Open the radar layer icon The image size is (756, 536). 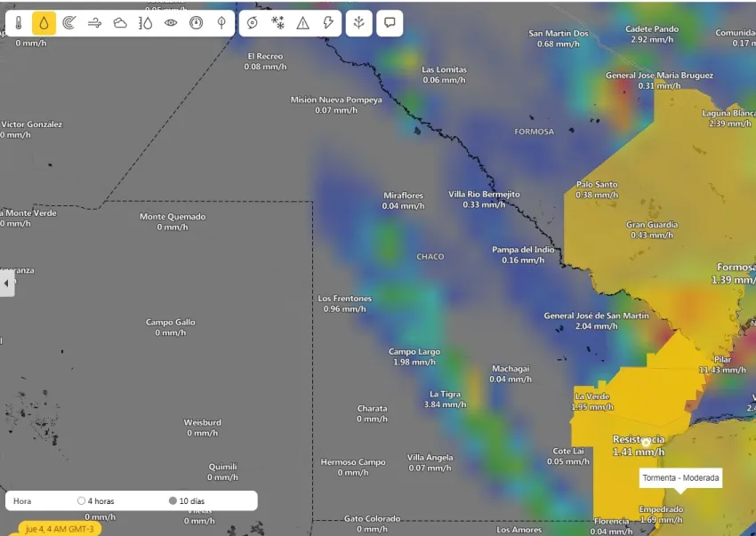coord(69,23)
